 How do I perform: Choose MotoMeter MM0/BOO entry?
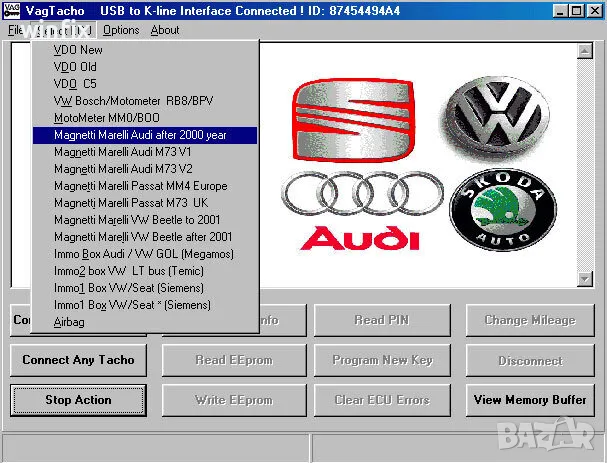pos(145,118)
